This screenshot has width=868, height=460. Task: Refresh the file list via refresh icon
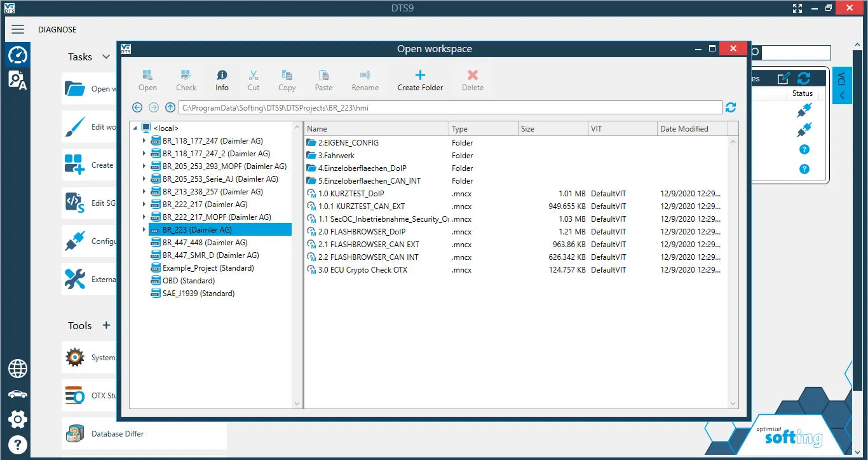click(x=731, y=107)
